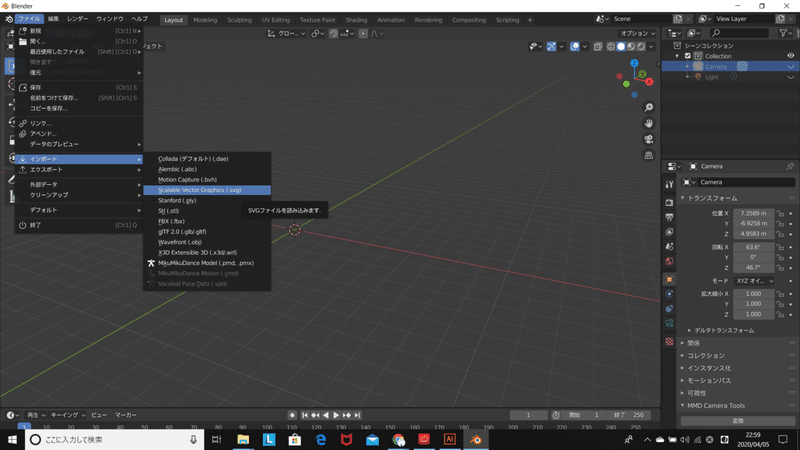Screen dimensions: 800x450
Task: Click the current frame field showing 1
Action: pyautogui.click(x=529, y=415)
